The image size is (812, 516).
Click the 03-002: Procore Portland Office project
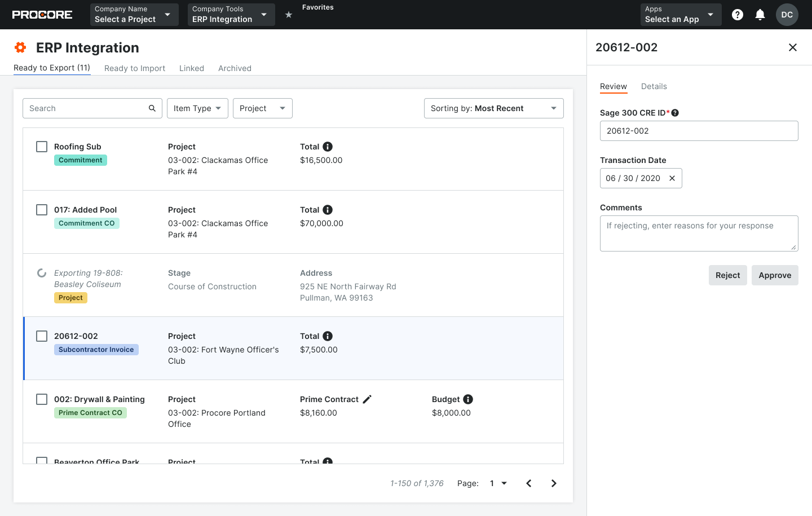pyautogui.click(x=217, y=418)
